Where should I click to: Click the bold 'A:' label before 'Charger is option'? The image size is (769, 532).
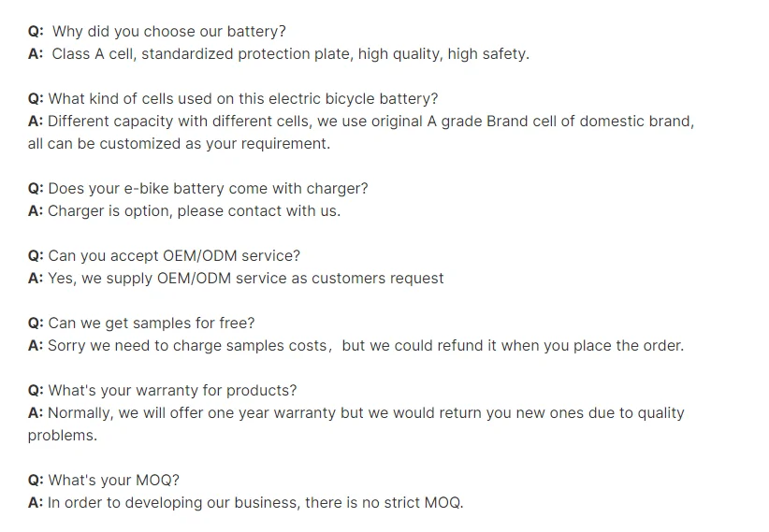pos(36,211)
